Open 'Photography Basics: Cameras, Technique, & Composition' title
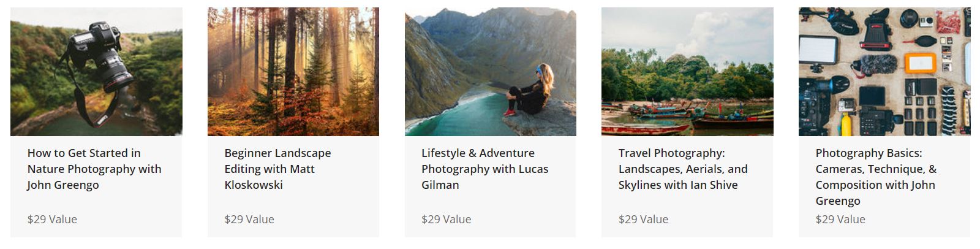This screenshot has height=249, width=980. point(876,177)
